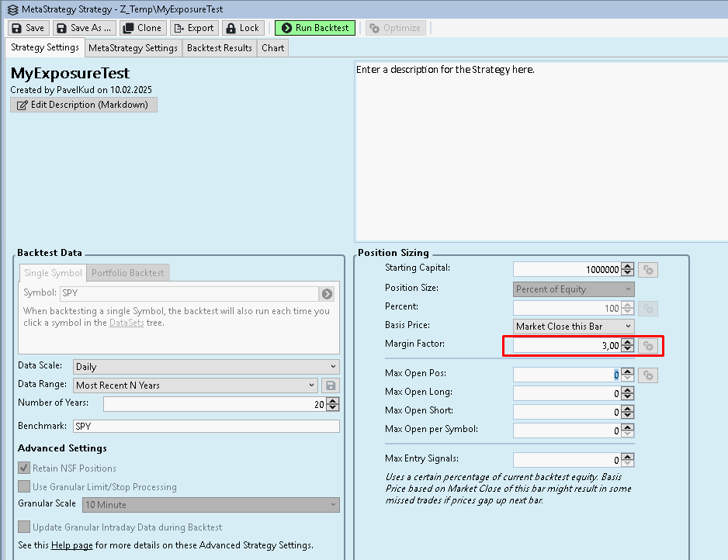The height and width of the screenshot is (560, 728).
Task: Check Update Granular Intraday Data during Backtest
Action: pos(24,527)
